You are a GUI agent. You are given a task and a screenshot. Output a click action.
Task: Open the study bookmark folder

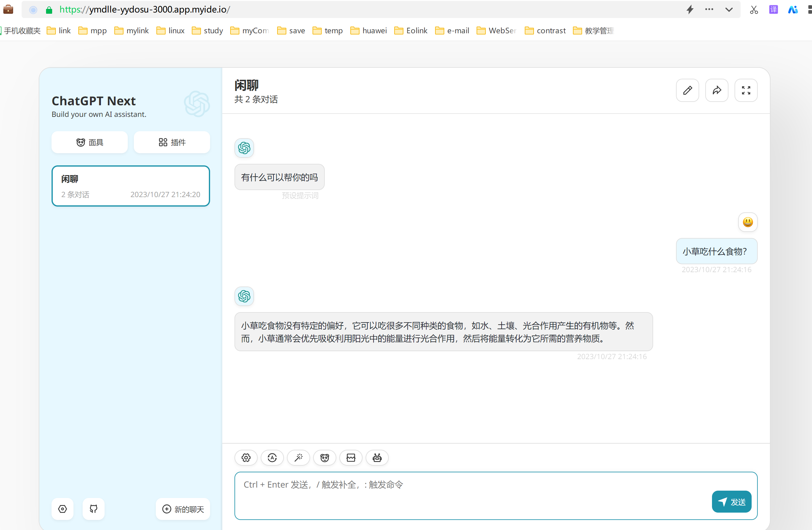coord(207,31)
